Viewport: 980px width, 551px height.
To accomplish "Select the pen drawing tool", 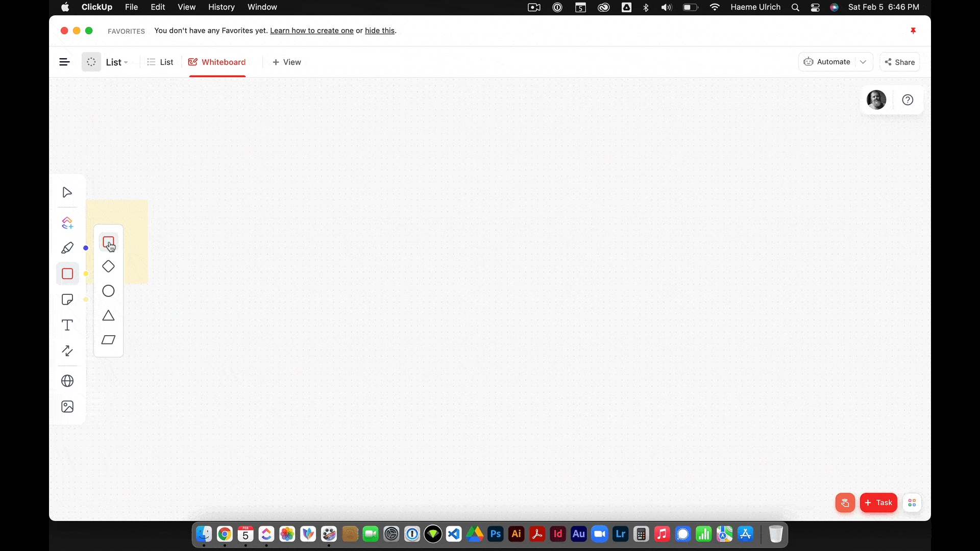I will [67, 248].
